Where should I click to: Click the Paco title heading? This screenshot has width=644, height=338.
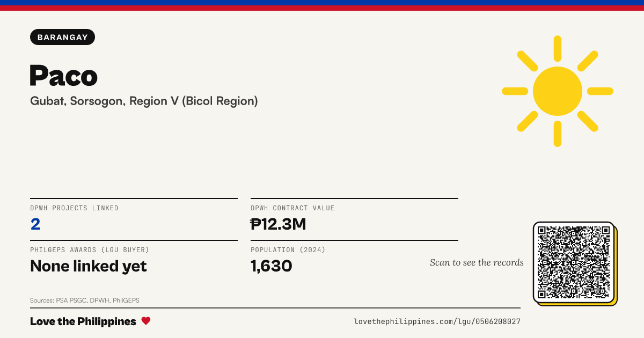point(64,75)
